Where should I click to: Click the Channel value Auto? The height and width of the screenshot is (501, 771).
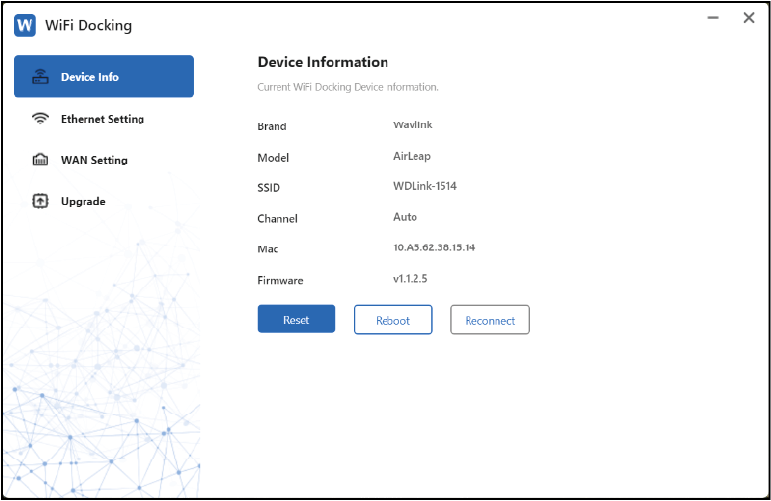click(x=405, y=217)
